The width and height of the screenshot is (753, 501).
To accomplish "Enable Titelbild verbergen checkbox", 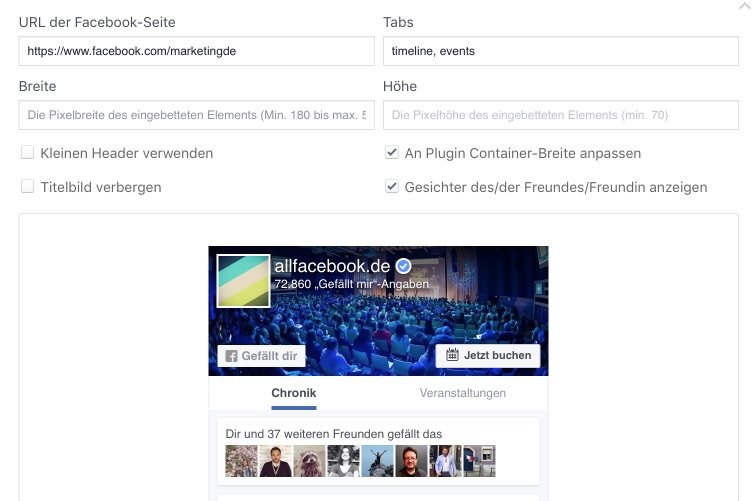I will [x=27, y=186].
